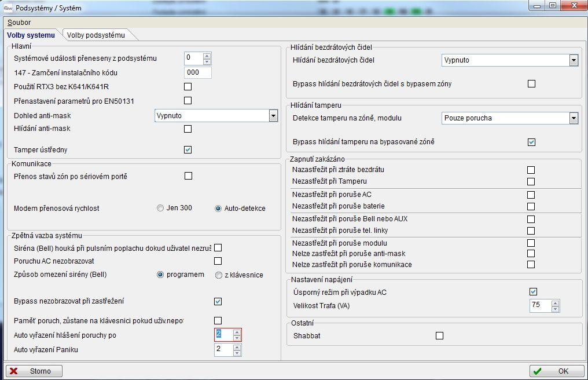
Task: Choose z klávesnice siren limit option
Action: coord(219,275)
